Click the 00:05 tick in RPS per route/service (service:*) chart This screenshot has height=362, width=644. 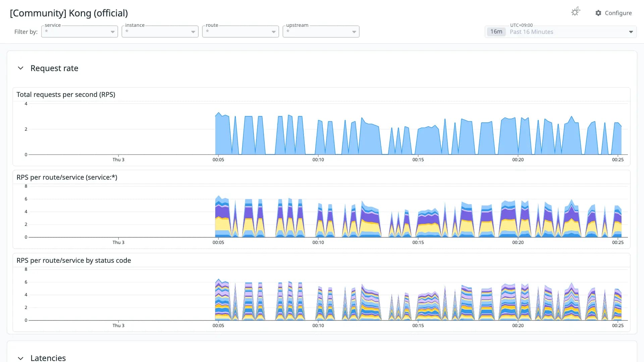tap(218, 242)
